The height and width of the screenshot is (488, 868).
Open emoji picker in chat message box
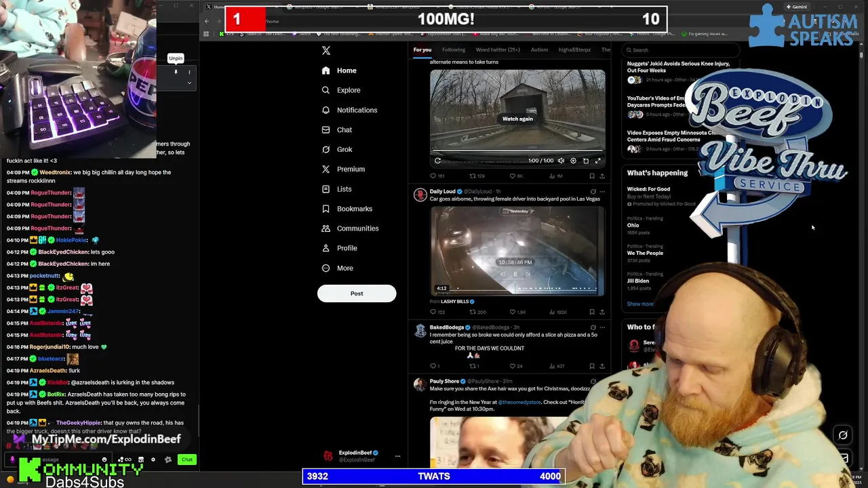tap(104, 460)
